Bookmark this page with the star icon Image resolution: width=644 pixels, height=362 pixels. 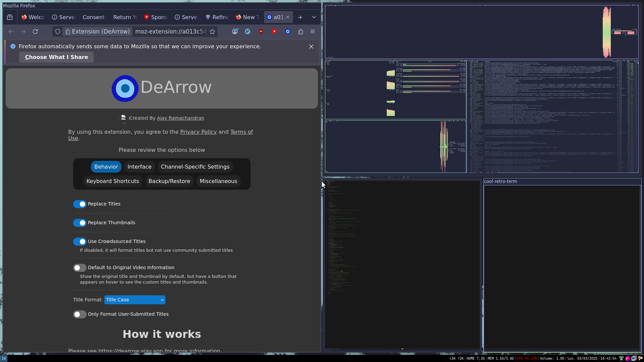[x=212, y=32]
